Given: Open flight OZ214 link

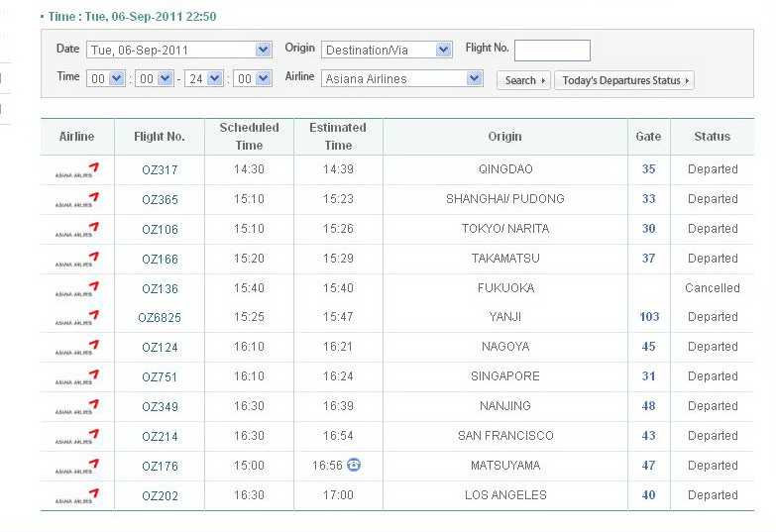Looking at the screenshot, I should [x=160, y=437].
